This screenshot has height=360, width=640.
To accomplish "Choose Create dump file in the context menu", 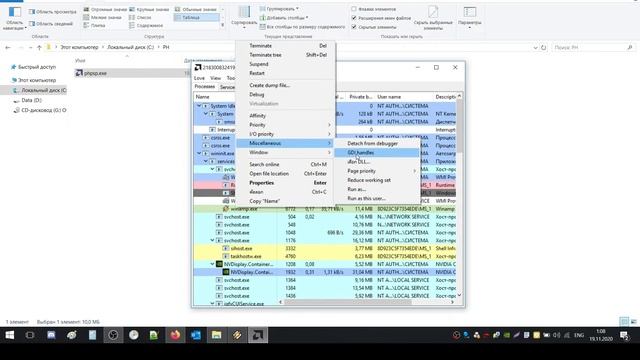I will pos(286,85).
